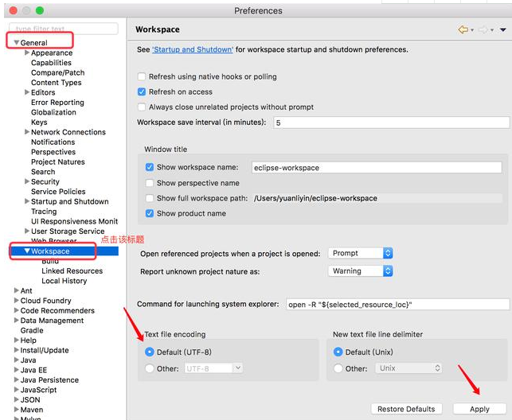
Task: Open the preferences view menu triangle
Action: click(503, 29)
